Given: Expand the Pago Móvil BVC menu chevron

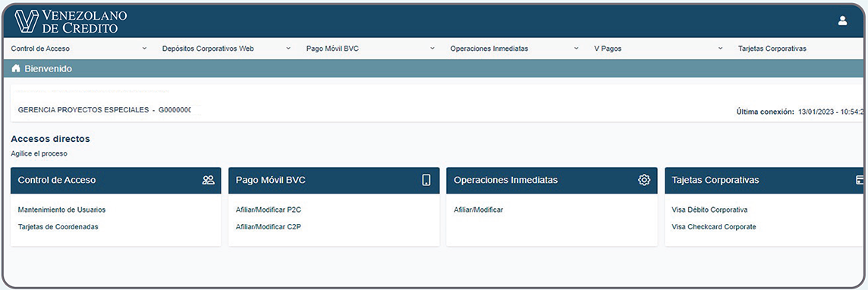Looking at the screenshot, I should coord(432,49).
